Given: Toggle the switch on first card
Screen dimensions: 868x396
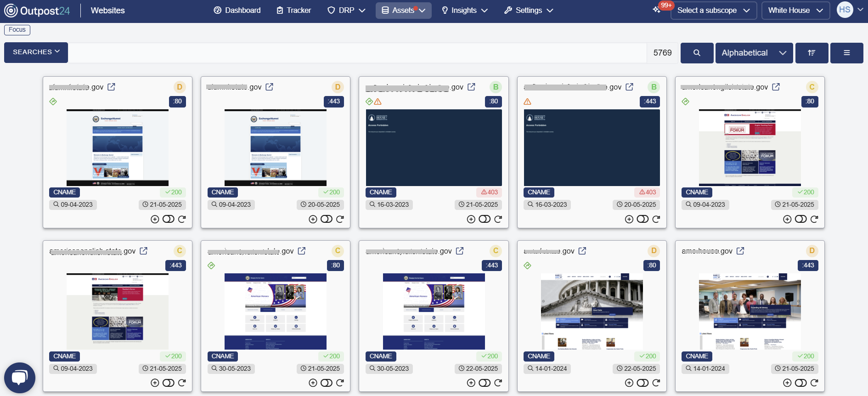Looking at the screenshot, I should click(x=168, y=219).
